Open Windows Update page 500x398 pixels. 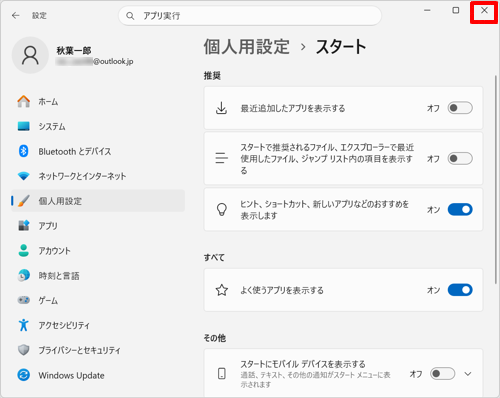(x=98, y=375)
